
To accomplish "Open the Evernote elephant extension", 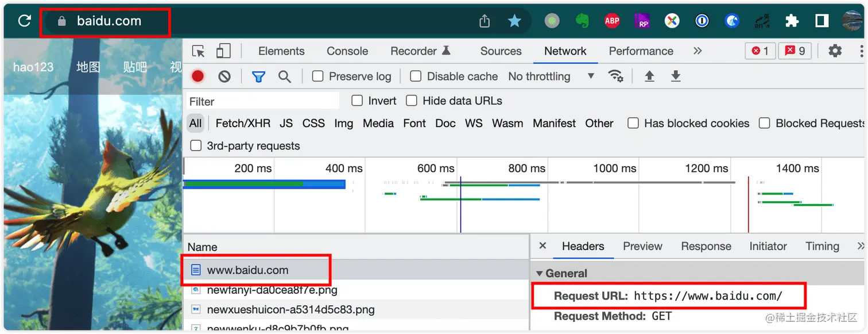I will [582, 21].
